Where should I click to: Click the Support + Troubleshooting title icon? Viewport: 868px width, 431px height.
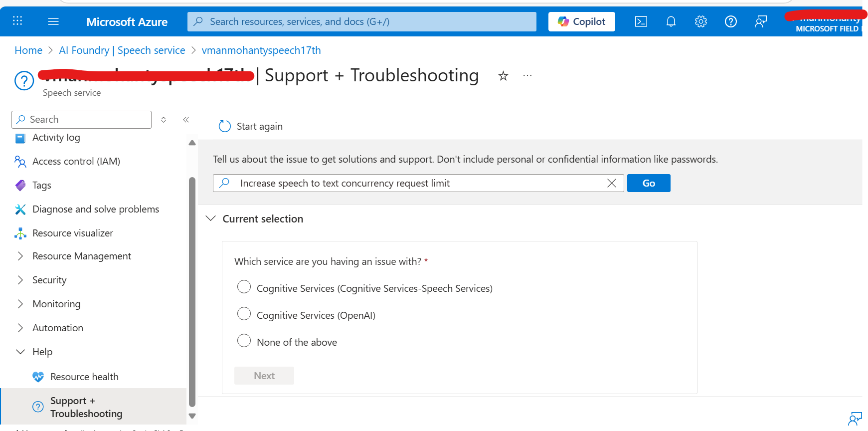pyautogui.click(x=24, y=80)
